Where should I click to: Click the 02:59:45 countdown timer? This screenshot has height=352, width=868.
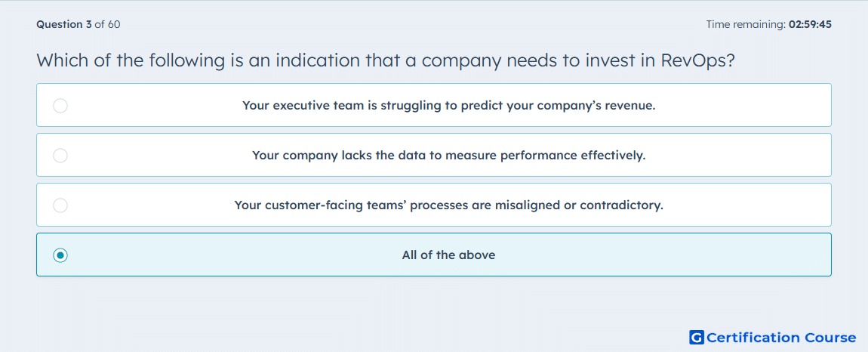pos(811,24)
